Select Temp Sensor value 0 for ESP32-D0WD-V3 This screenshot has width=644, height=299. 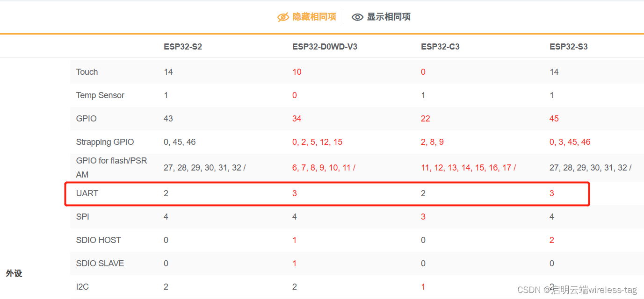pos(295,95)
